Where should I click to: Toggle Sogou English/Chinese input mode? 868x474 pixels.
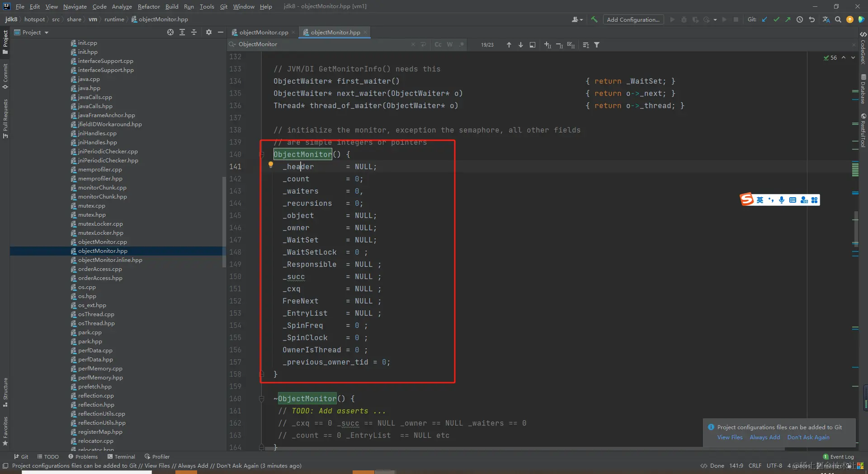(760, 200)
